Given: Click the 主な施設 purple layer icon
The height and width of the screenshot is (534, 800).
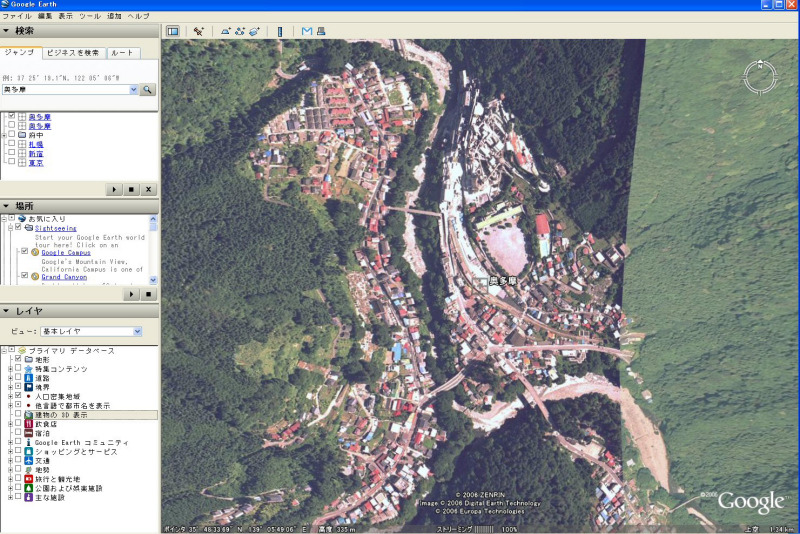Looking at the screenshot, I should (x=29, y=497).
